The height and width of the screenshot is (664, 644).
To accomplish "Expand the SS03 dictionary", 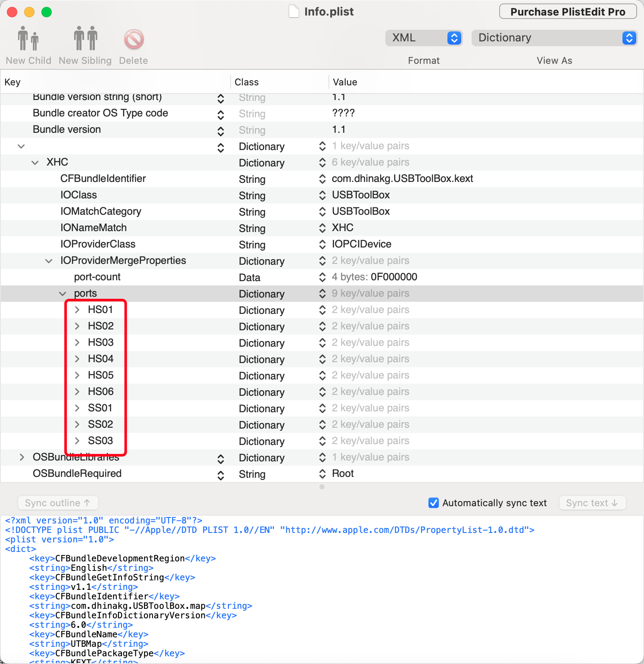I will [77, 441].
